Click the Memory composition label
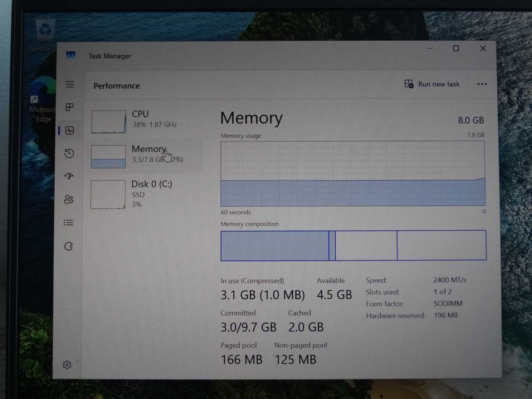Viewport: 532px width, 399px height. (249, 224)
